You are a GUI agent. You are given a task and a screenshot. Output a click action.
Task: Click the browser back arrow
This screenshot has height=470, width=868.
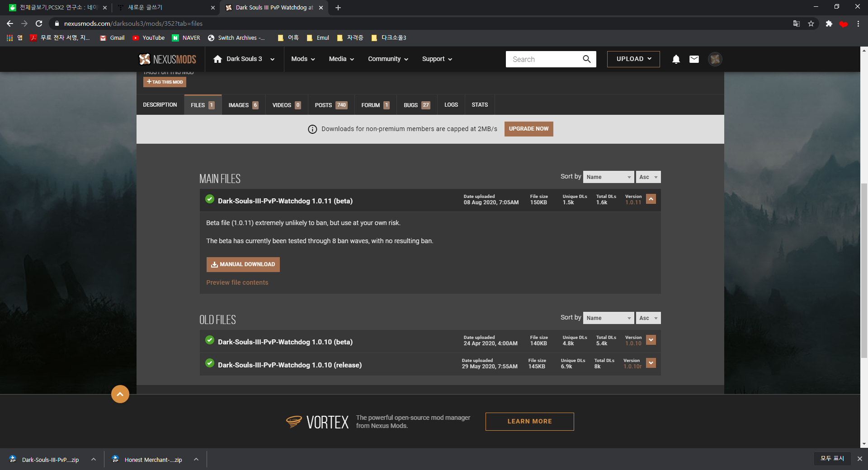click(x=10, y=23)
